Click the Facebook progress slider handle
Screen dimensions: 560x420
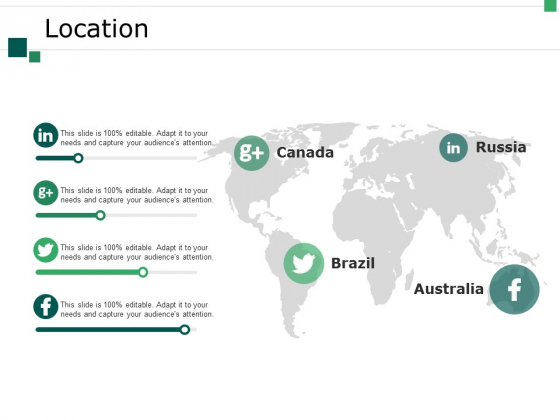[185, 329]
